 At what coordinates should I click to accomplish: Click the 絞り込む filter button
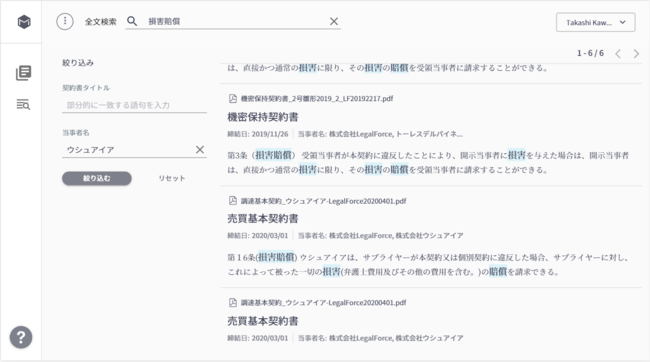pyautogui.click(x=97, y=178)
